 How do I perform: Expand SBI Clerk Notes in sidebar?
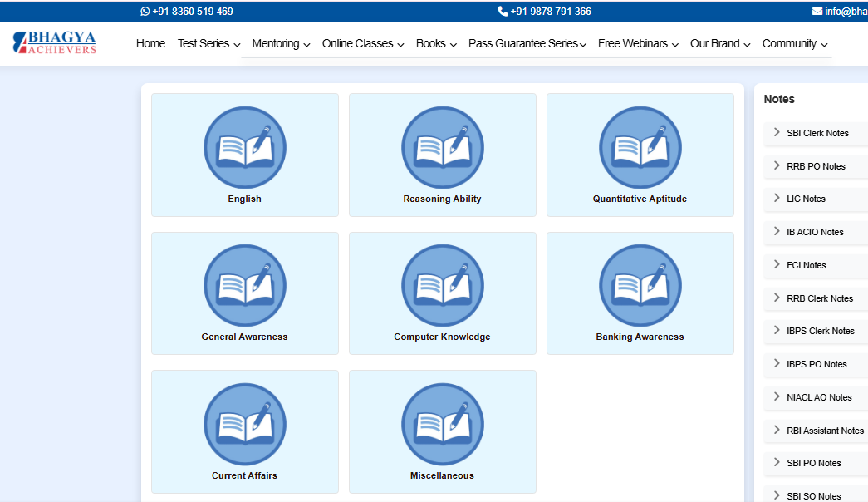coord(817,133)
